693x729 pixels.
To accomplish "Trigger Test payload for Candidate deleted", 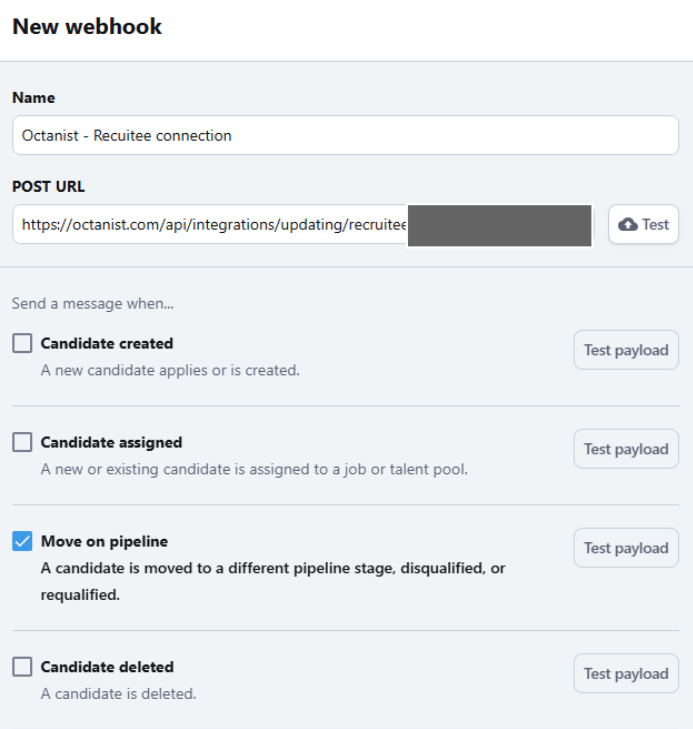I will (x=626, y=674).
